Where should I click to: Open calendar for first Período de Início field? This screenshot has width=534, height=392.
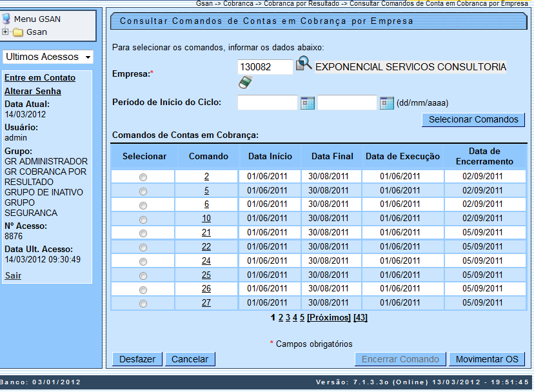coord(307,102)
